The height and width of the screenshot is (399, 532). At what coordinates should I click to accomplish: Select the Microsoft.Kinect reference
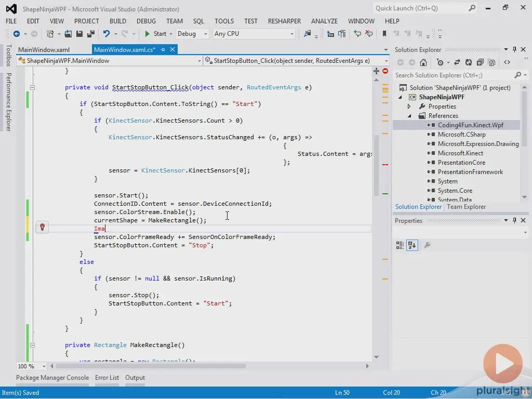pyautogui.click(x=460, y=153)
